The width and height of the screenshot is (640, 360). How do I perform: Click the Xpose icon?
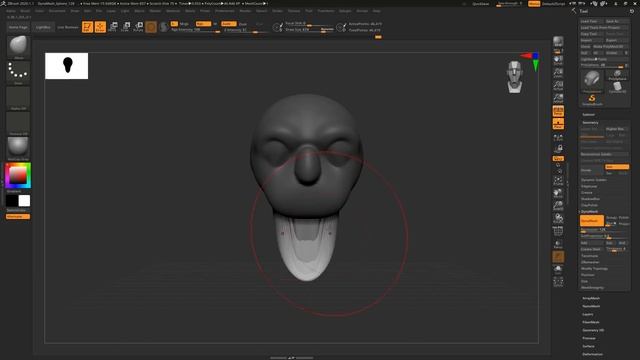[558, 282]
